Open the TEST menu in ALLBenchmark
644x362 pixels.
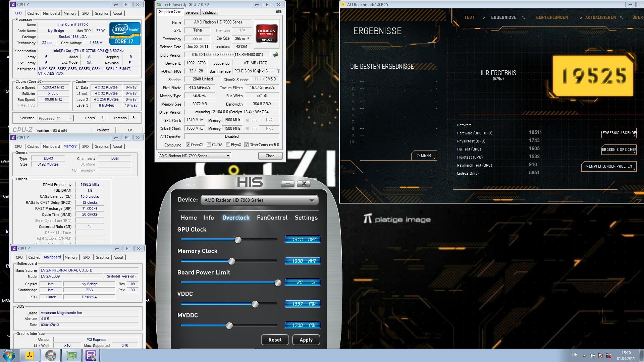(469, 17)
